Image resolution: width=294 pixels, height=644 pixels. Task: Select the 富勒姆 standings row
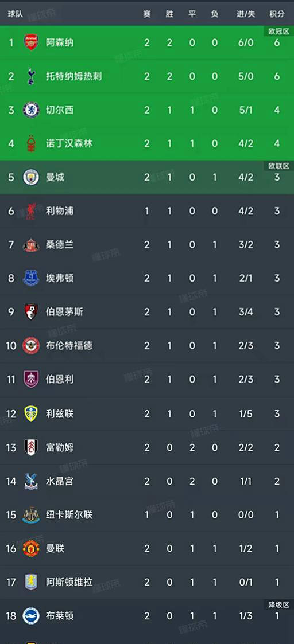coord(147,447)
